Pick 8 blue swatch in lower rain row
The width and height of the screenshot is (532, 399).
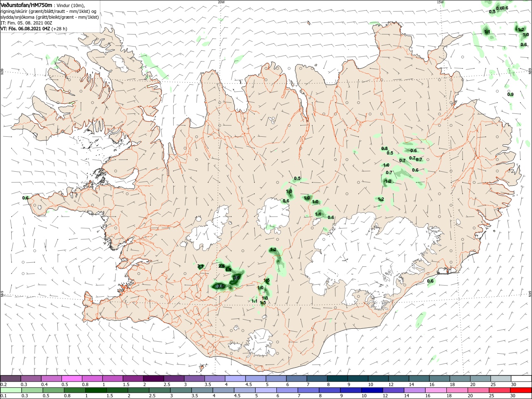click(329, 390)
